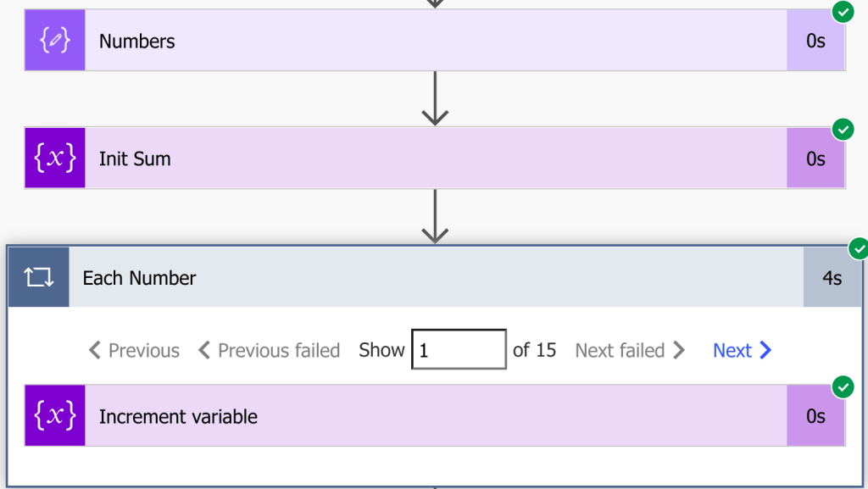The image size is (868, 489).
Task: Go to the Previous loop iteration
Action: click(134, 350)
